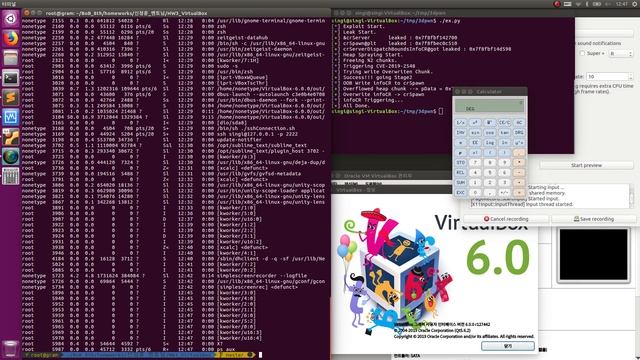Open the Trash at dock bottom
The image size is (640, 360).
(x=10, y=349)
